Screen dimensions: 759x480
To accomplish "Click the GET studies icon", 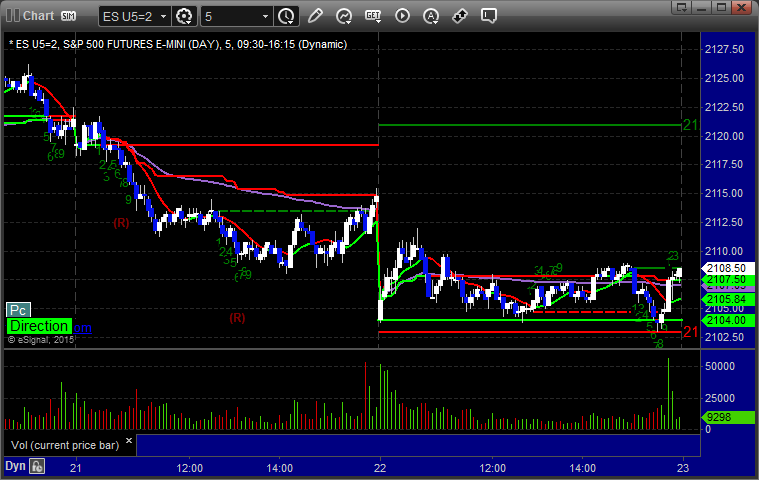I will click(x=374, y=16).
